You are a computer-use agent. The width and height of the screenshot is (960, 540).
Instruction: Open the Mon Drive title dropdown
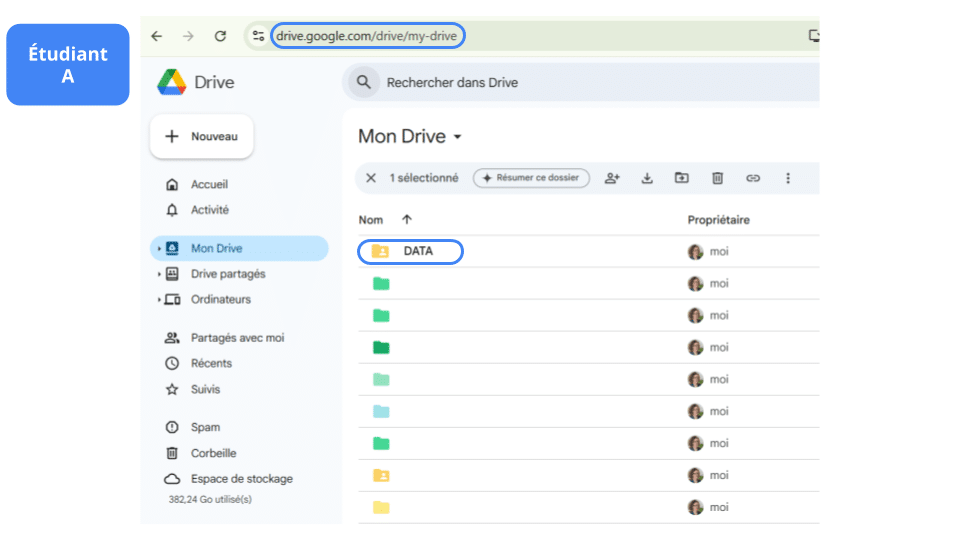458,137
